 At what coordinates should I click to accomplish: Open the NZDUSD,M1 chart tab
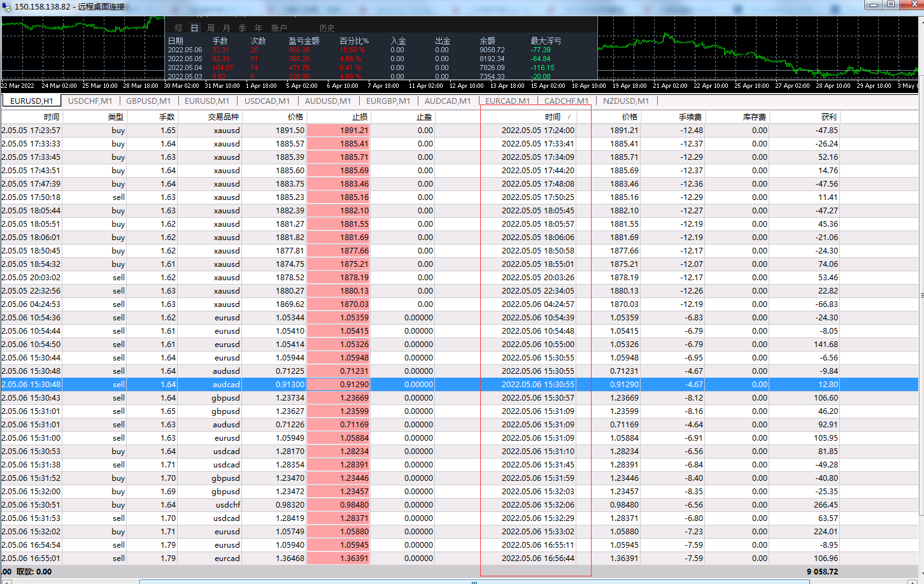click(626, 101)
